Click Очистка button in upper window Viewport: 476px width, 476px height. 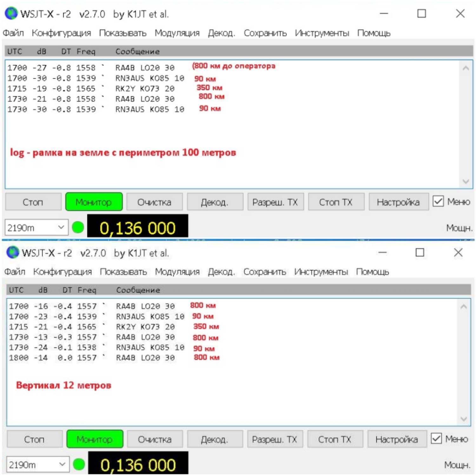pyautogui.click(x=155, y=202)
